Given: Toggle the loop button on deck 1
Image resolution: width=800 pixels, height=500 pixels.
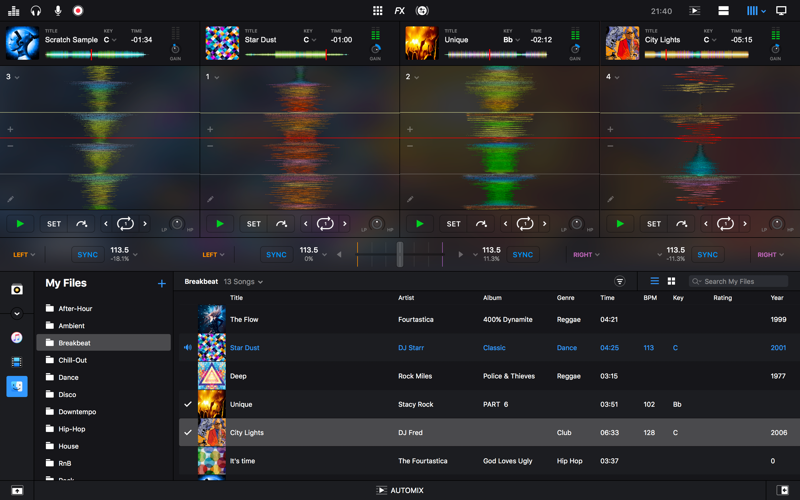Looking at the screenshot, I should point(326,223).
